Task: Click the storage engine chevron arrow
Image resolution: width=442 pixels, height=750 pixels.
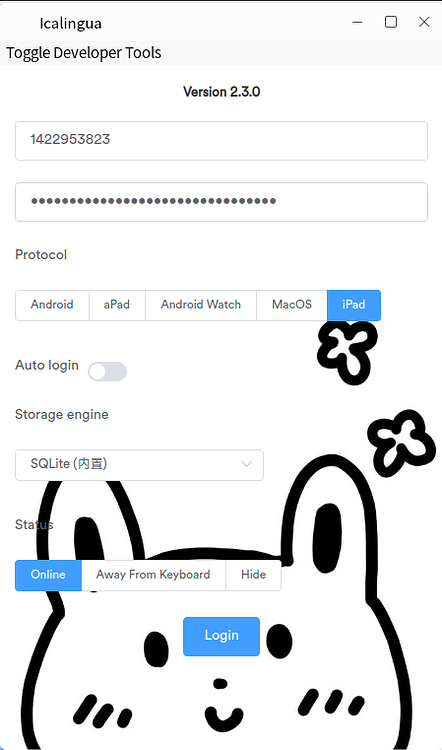Action: [246, 464]
